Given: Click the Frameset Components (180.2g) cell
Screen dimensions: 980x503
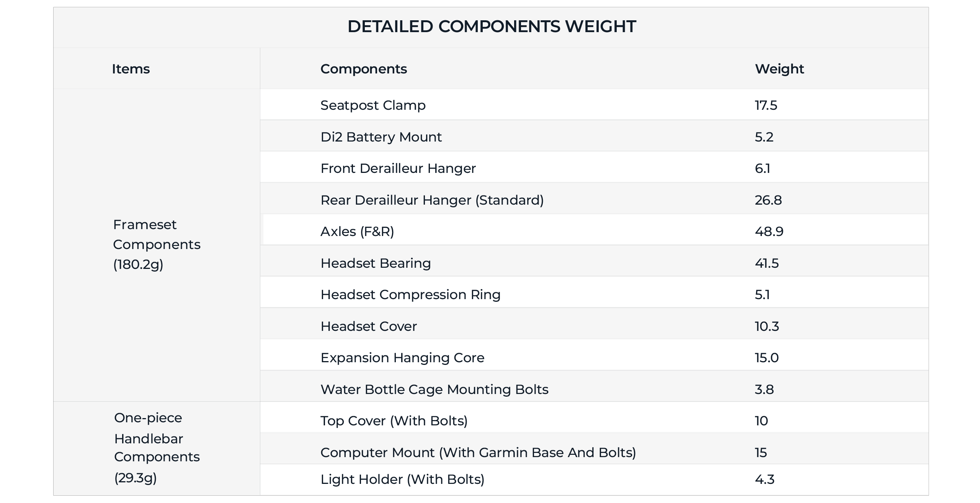Looking at the screenshot, I should pos(157,244).
